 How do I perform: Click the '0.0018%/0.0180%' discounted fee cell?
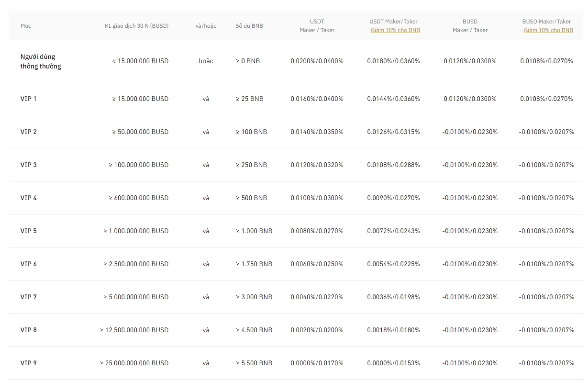pos(393,330)
